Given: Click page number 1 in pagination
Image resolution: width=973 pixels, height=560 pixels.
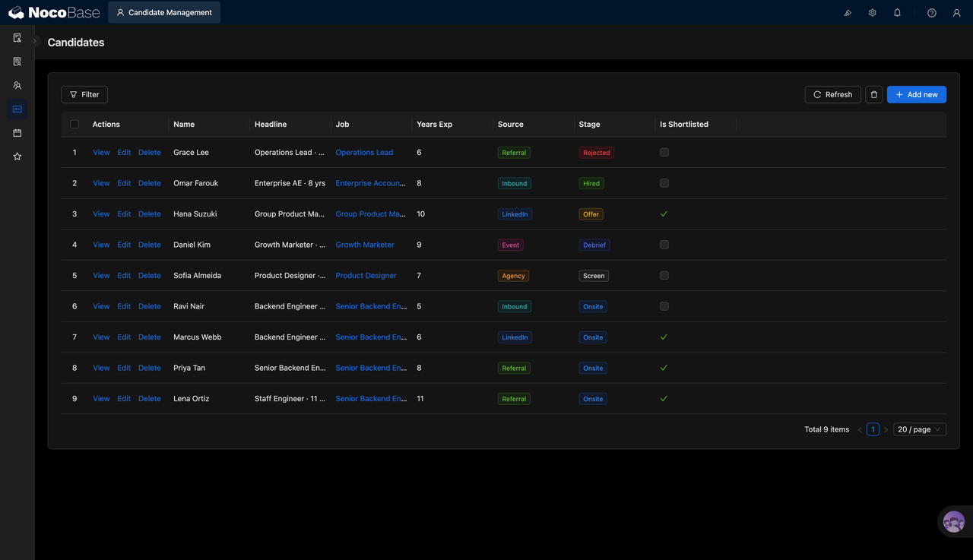Looking at the screenshot, I should coord(873,429).
